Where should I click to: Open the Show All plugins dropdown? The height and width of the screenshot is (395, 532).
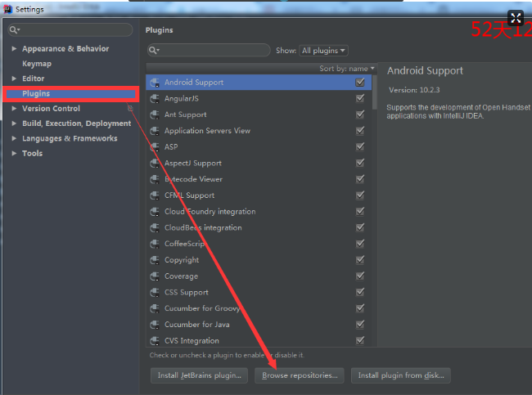(x=323, y=51)
